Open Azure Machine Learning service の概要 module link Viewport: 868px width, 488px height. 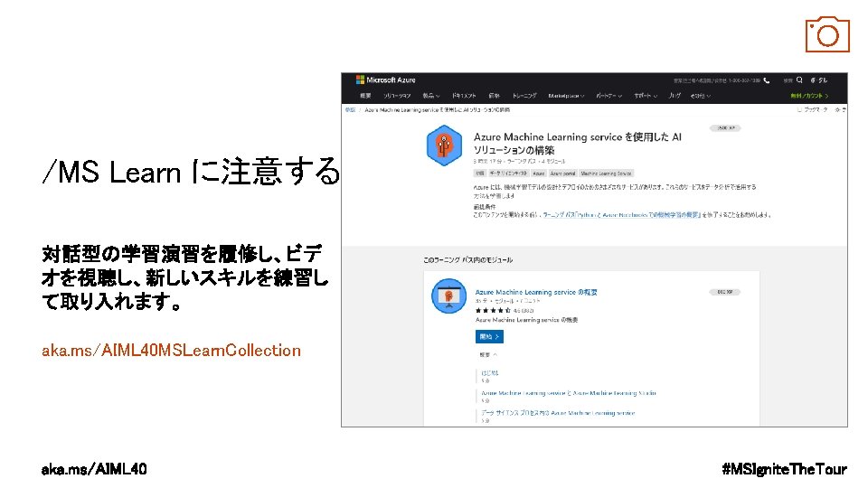(536, 292)
